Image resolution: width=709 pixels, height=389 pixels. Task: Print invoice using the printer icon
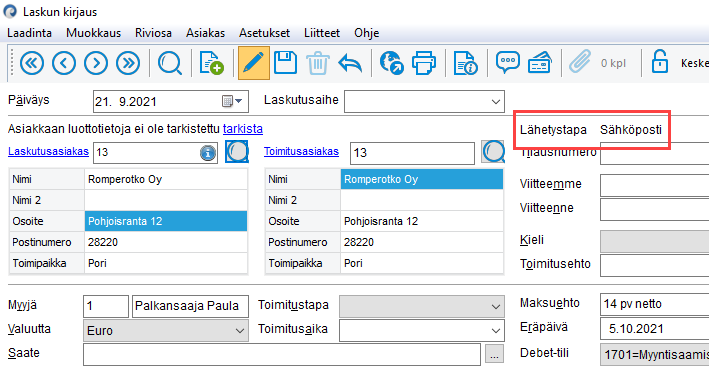point(424,63)
